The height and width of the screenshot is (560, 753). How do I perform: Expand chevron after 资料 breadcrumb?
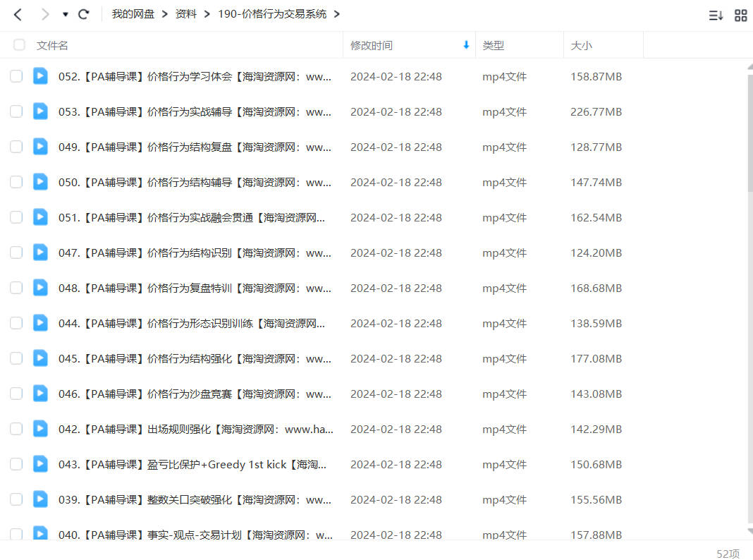pyautogui.click(x=207, y=14)
